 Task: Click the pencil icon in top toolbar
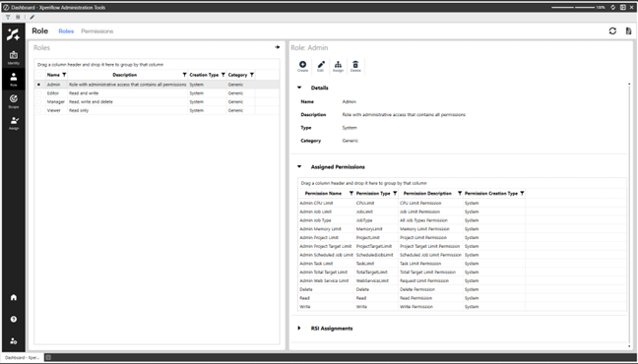pos(32,17)
